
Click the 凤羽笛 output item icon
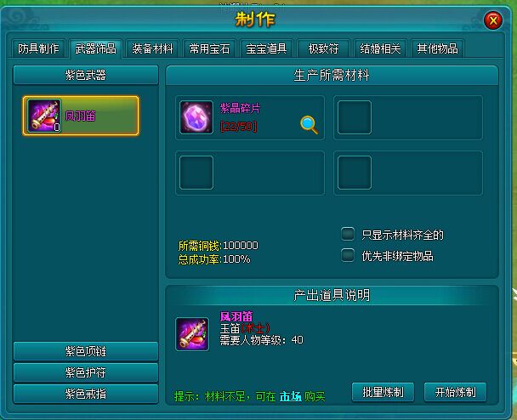click(192, 334)
